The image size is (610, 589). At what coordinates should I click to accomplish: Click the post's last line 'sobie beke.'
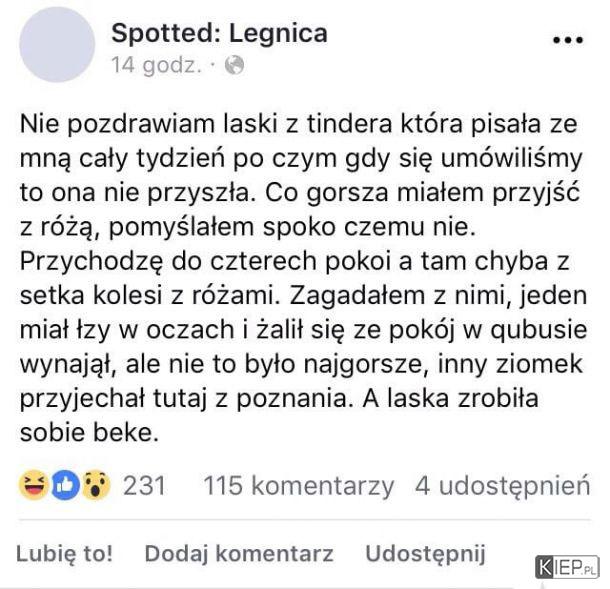[x=89, y=432]
